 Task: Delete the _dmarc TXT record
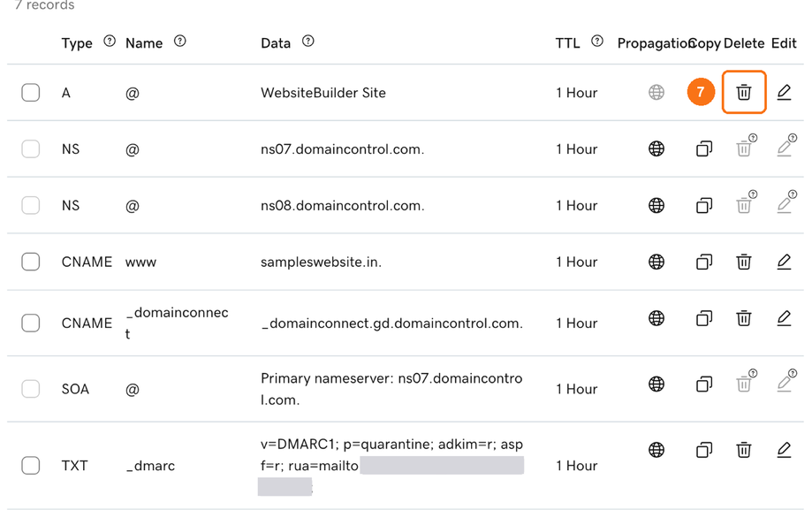(744, 450)
